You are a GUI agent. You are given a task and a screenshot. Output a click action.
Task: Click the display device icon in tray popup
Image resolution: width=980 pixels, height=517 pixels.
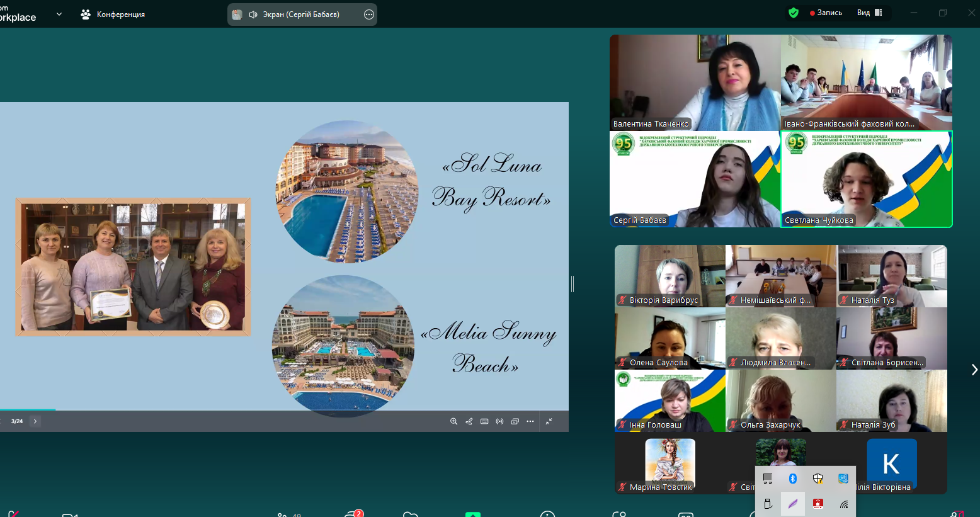pos(768,479)
